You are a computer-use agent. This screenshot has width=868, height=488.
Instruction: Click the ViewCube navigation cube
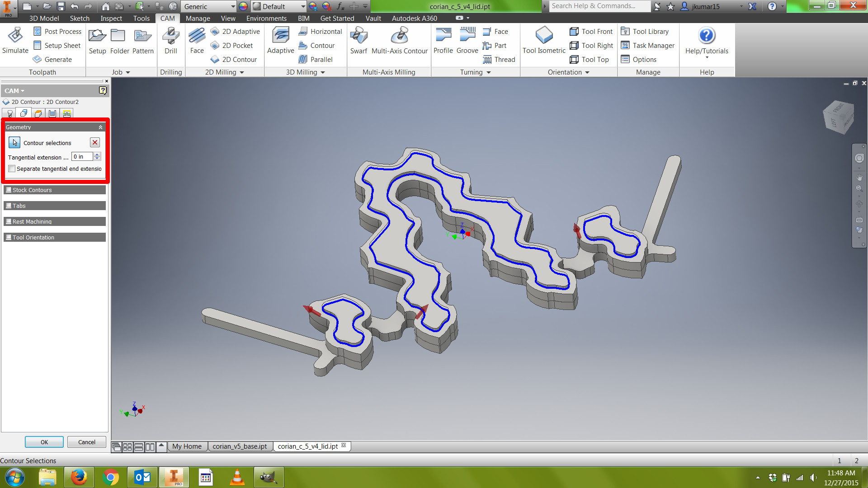coord(839,117)
